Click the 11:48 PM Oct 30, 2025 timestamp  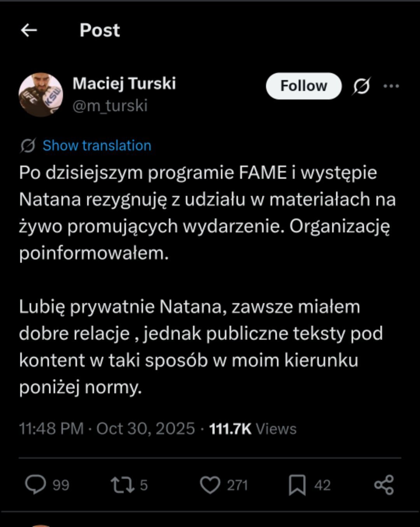pyautogui.click(x=107, y=429)
